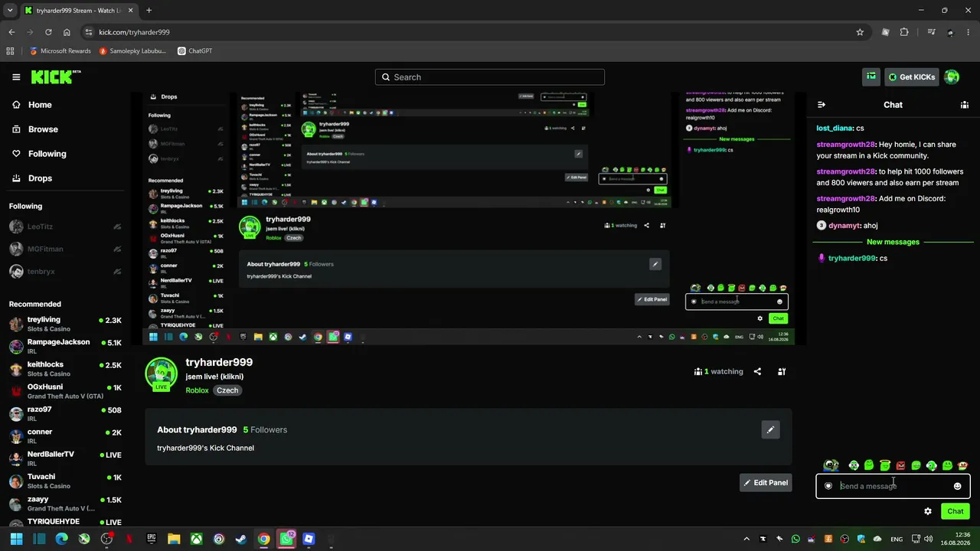
Task: Open OGxHusni recommended channel
Action: pyautogui.click(x=64, y=391)
